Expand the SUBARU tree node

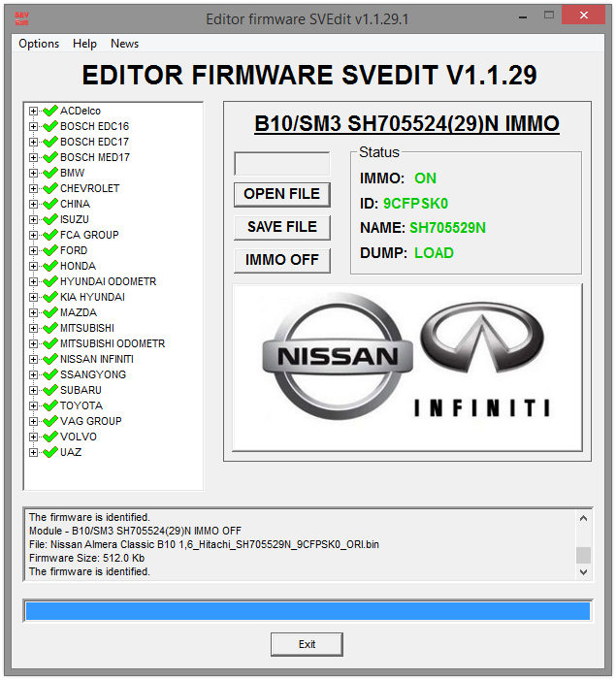click(x=33, y=390)
